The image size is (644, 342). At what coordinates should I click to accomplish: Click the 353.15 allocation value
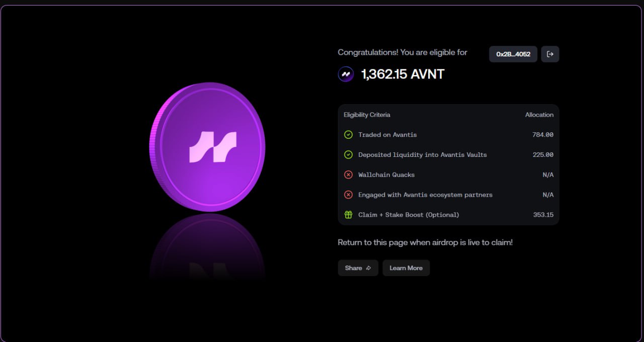pos(543,215)
